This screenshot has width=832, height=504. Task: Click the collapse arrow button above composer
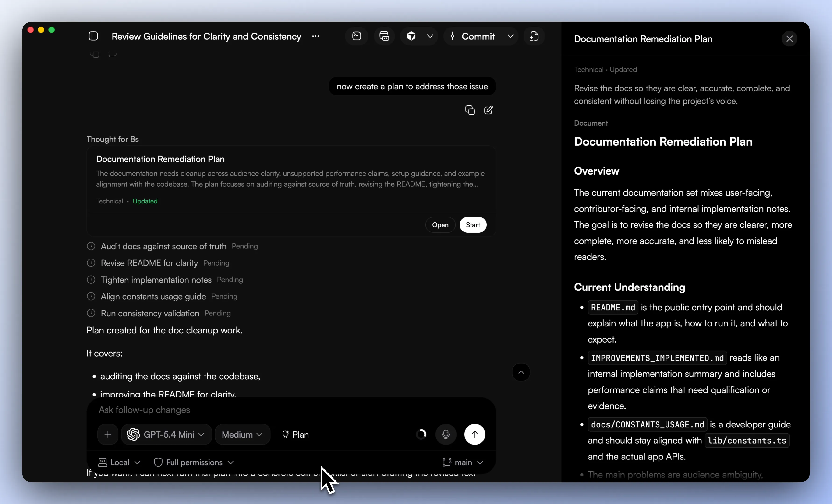521,372
